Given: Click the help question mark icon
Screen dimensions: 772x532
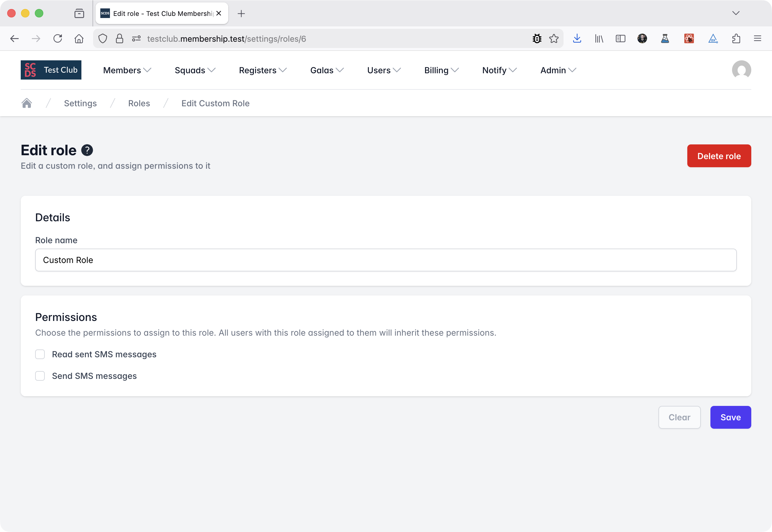Looking at the screenshot, I should tap(87, 150).
